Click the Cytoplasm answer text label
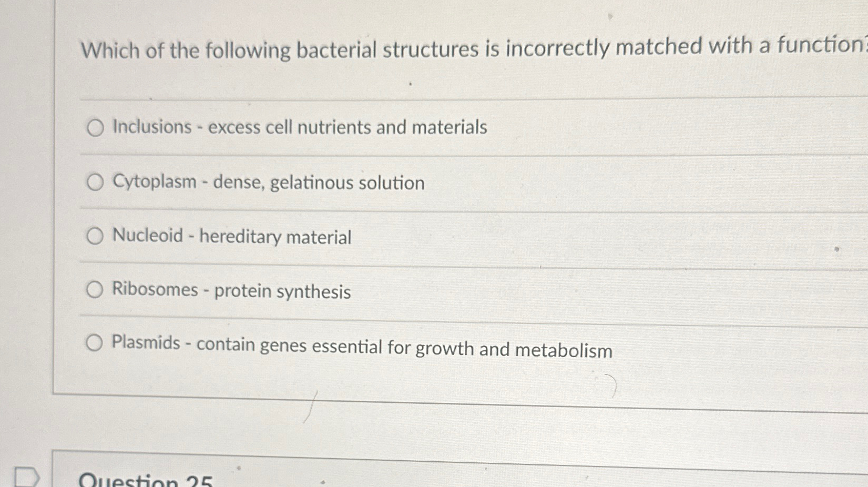 coord(268,182)
